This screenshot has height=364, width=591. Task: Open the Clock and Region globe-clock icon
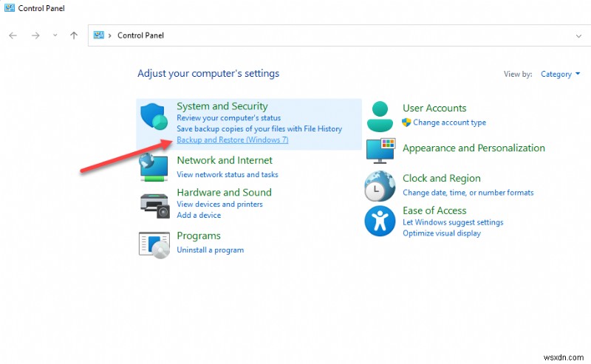point(380,186)
